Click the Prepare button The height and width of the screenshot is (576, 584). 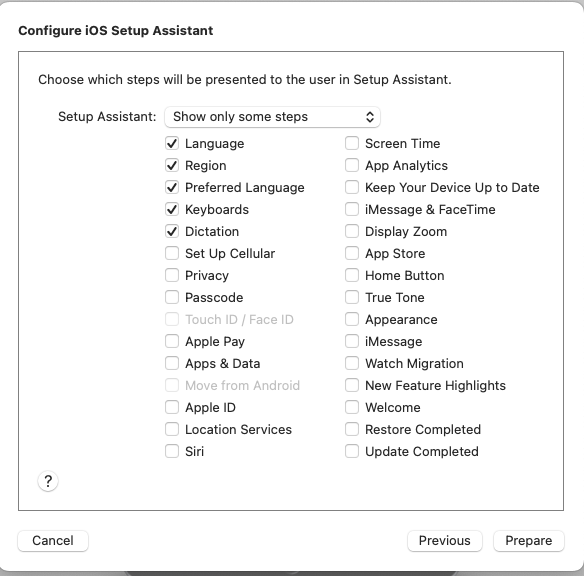click(x=529, y=541)
